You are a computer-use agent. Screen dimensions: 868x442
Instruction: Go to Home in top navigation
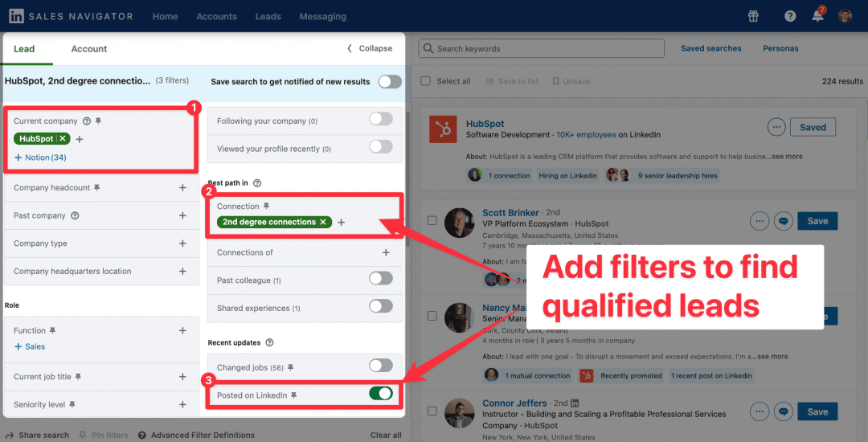point(165,17)
